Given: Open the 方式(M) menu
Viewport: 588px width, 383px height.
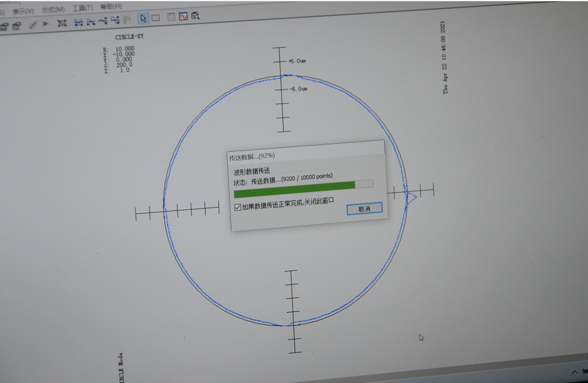Looking at the screenshot, I should click(53, 9).
